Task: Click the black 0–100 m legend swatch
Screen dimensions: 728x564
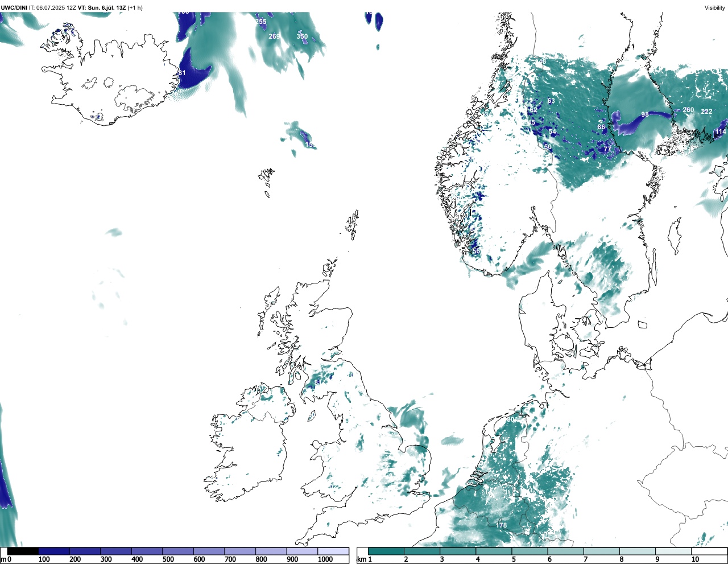Action: (x=23, y=551)
